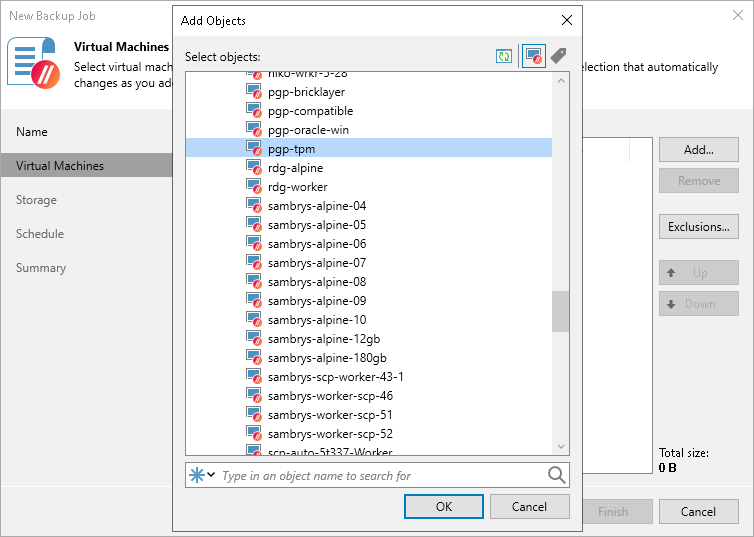Go to the Schedule wizard step
Viewport: 754px width, 537px height.
(40, 234)
